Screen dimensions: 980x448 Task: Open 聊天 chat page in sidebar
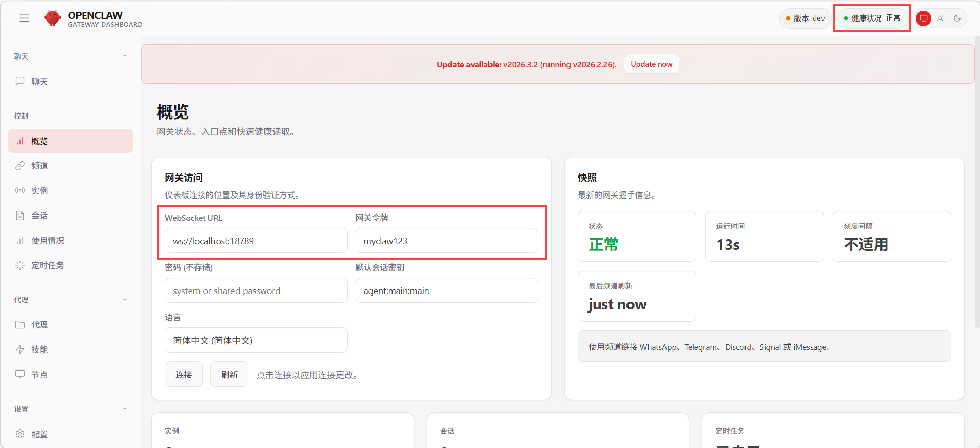tap(70, 82)
